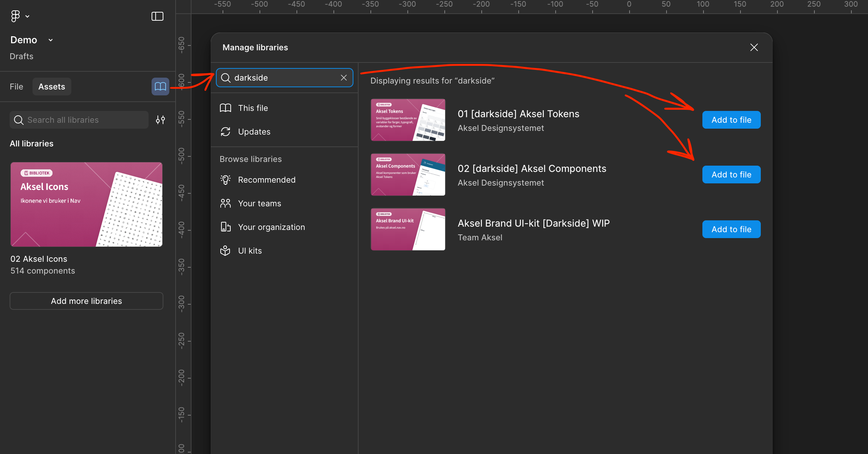Open asset filter settings sliders icon
Screen dimensions: 868x454
click(x=160, y=120)
